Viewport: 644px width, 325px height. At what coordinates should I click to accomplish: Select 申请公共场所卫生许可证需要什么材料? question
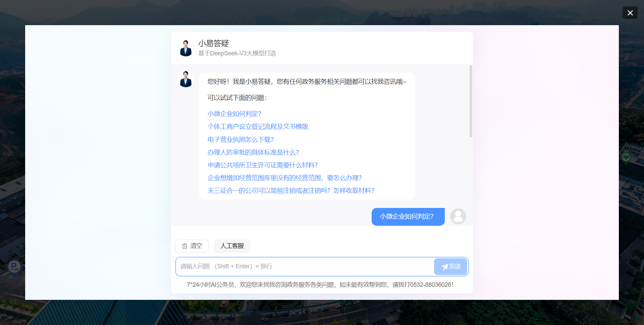pyautogui.click(x=262, y=165)
